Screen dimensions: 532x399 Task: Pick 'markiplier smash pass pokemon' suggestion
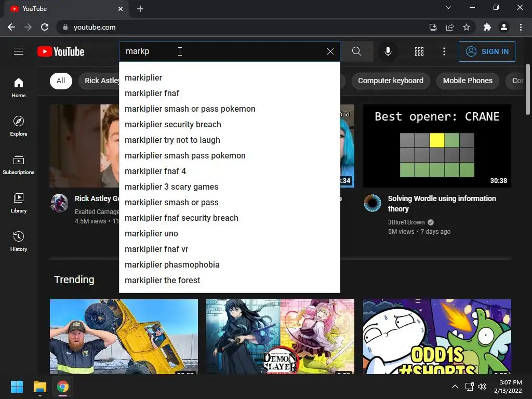[x=229, y=156]
